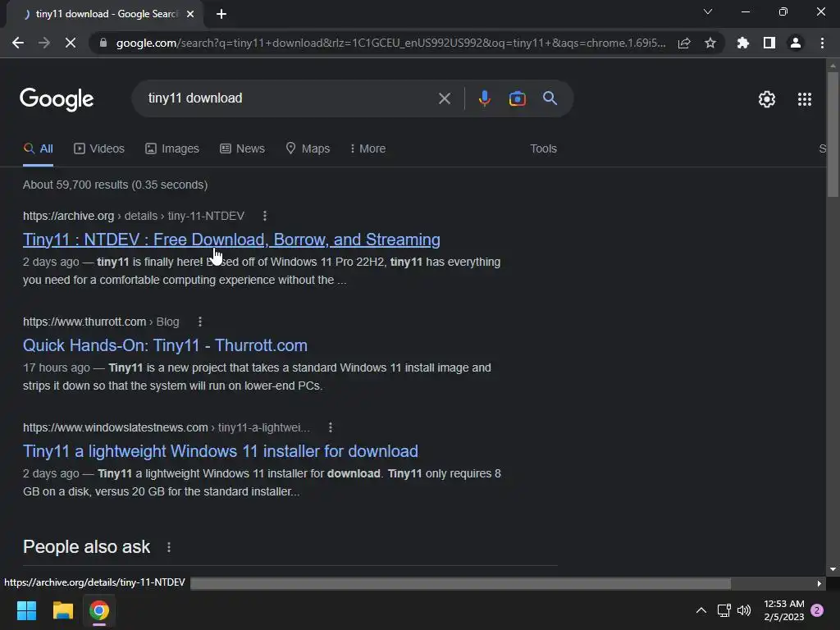Open the Google apps grid
The height and width of the screenshot is (630, 840).
pyautogui.click(x=805, y=99)
